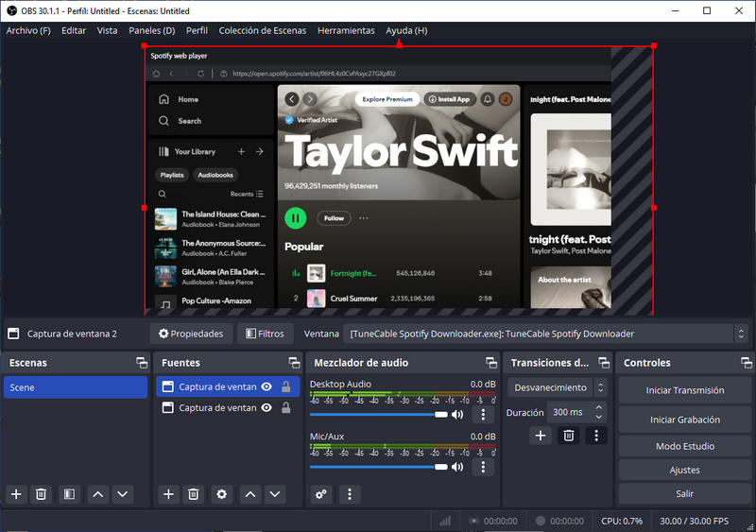This screenshot has width=756, height=532.
Task: Add a new source in Fuentes panel
Action: [x=168, y=494]
